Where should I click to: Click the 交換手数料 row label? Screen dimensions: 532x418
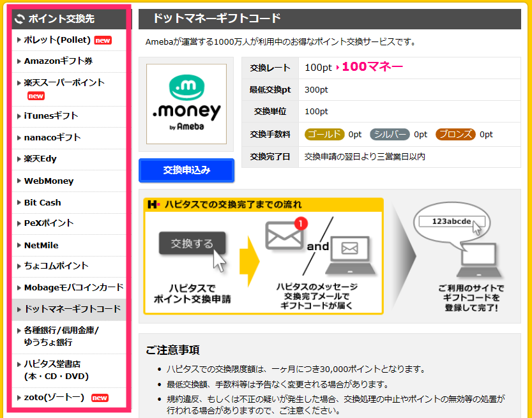270,135
